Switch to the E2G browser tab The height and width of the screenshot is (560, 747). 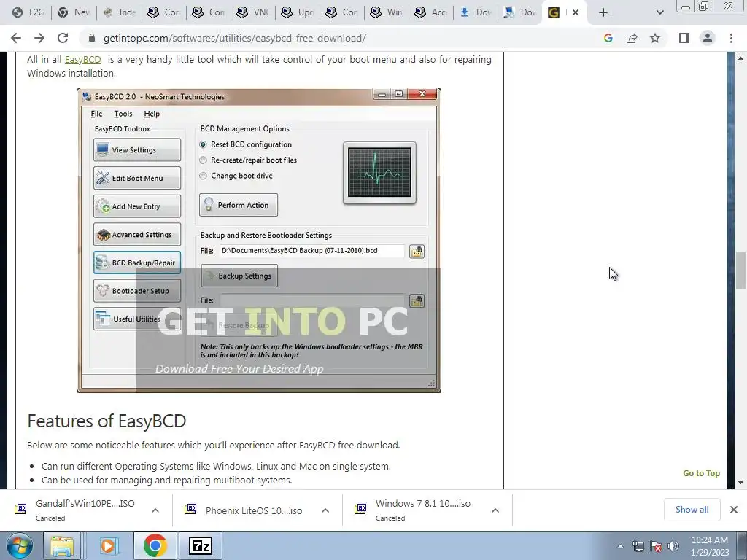pos(28,12)
